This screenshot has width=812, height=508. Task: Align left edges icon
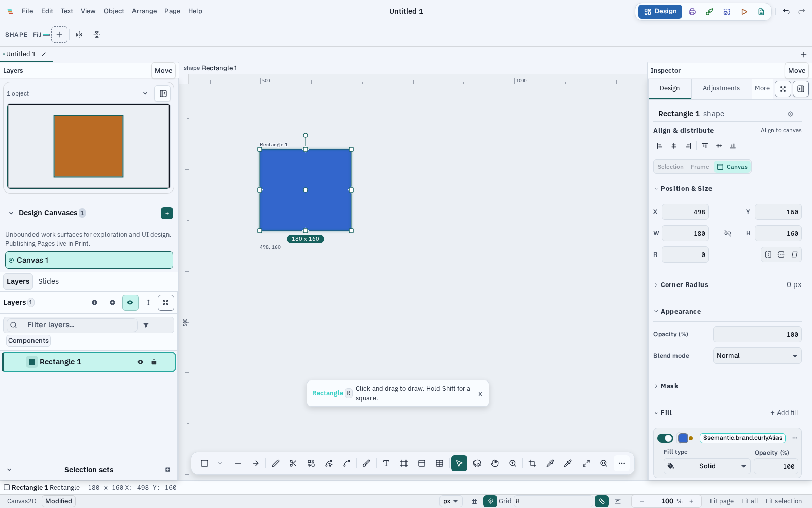[x=659, y=146]
